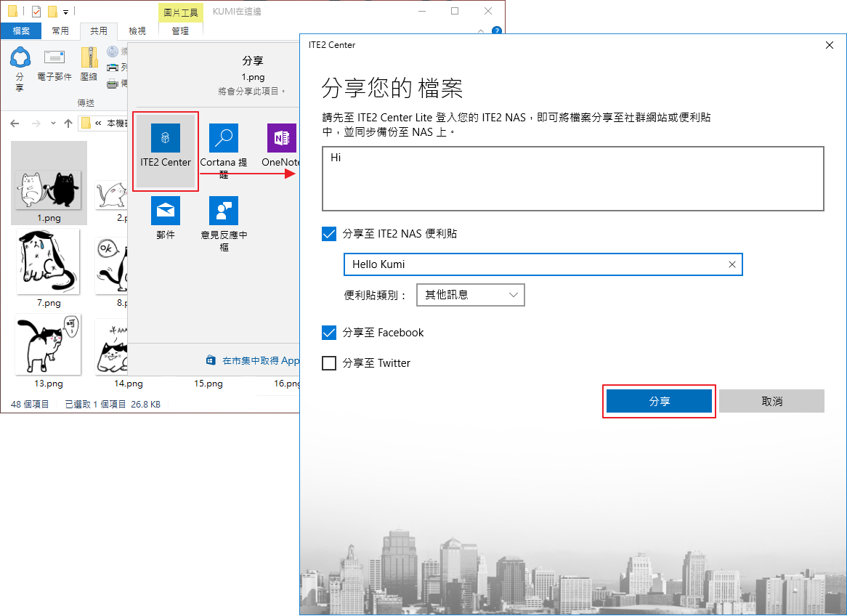
Task: Clear the Hello Kumi field with the X
Action: (x=732, y=264)
